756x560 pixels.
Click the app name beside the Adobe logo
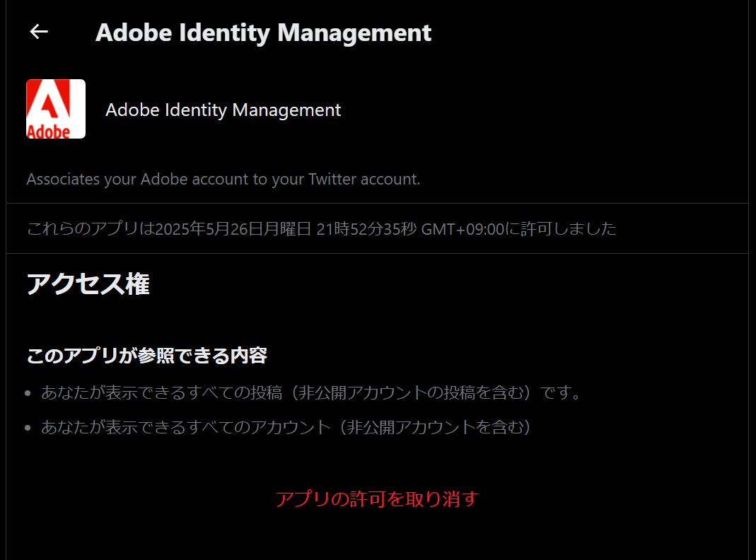223,110
